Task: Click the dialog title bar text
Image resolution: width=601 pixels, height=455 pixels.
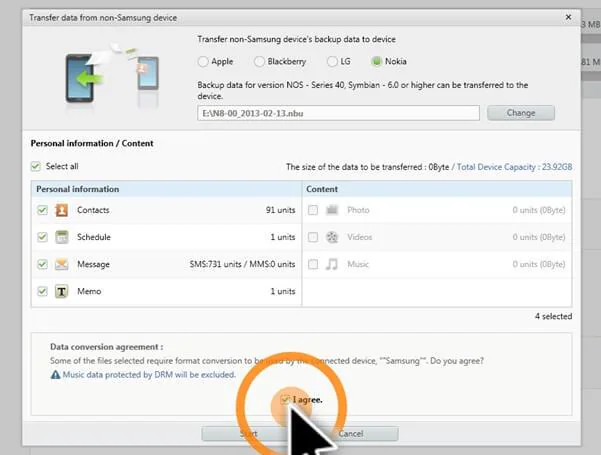Action: click(x=103, y=18)
